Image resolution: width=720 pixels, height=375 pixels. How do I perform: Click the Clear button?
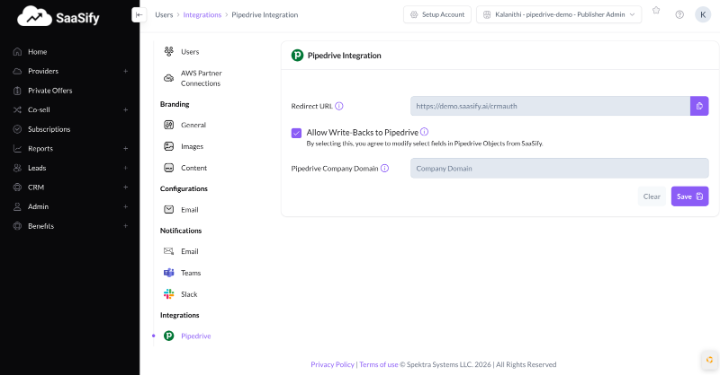(x=652, y=196)
